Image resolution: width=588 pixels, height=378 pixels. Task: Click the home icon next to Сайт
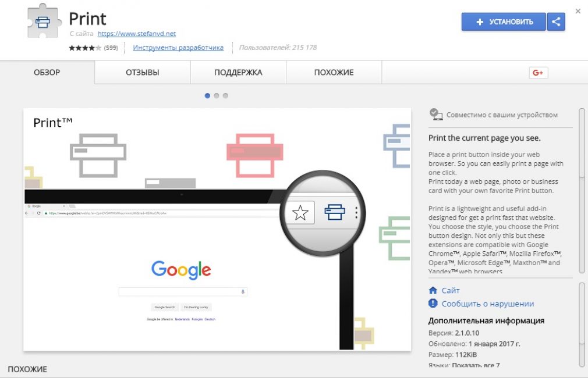click(x=433, y=290)
